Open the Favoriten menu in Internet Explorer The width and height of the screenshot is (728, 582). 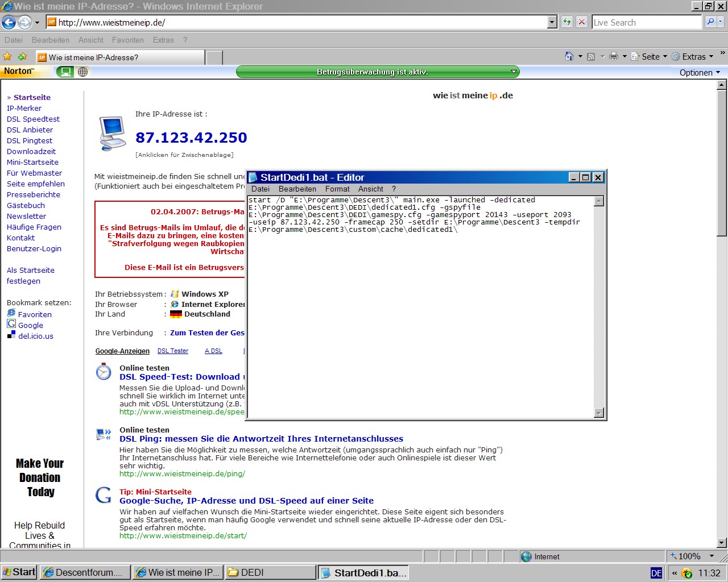(x=128, y=40)
